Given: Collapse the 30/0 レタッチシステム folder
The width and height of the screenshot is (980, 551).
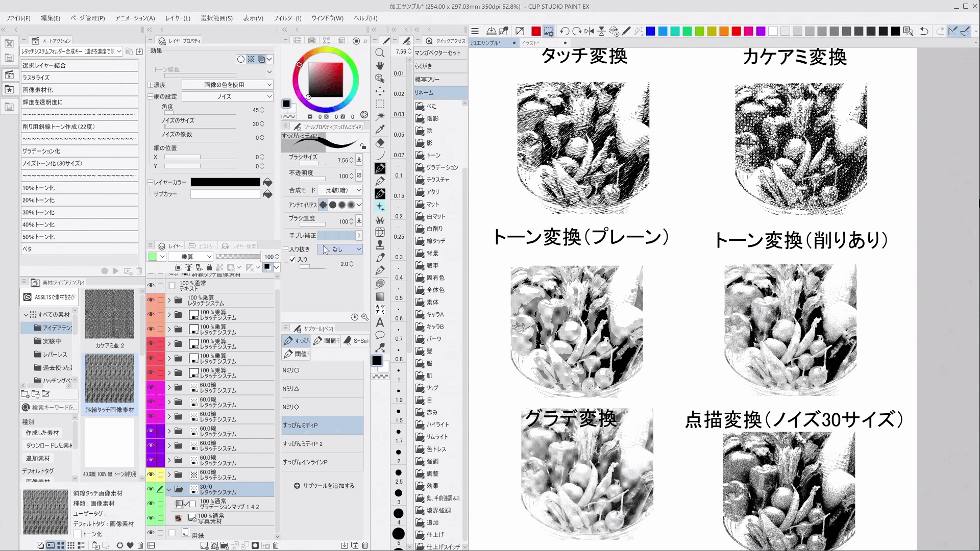Looking at the screenshot, I should point(169,489).
